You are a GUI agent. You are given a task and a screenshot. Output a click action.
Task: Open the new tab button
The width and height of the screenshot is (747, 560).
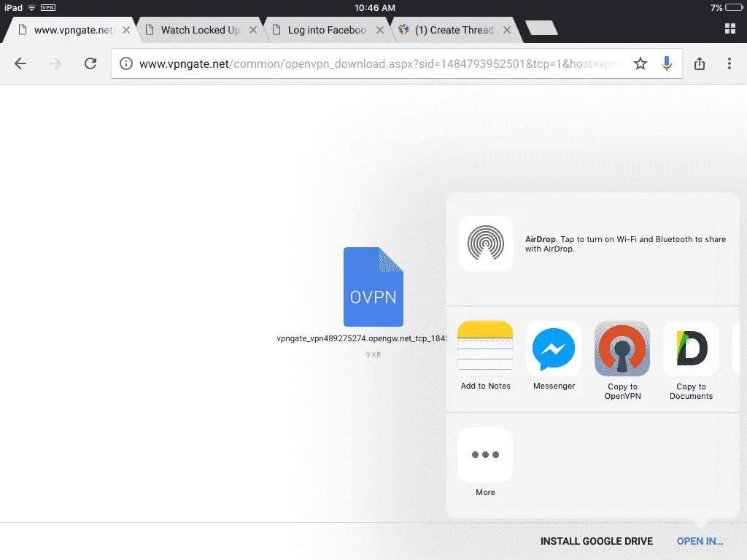point(541,28)
